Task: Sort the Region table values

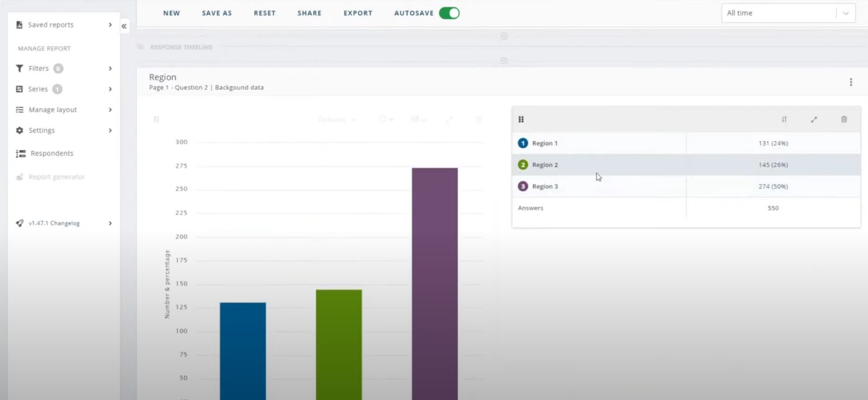Action: pyautogui.click(x=784, y=119)
